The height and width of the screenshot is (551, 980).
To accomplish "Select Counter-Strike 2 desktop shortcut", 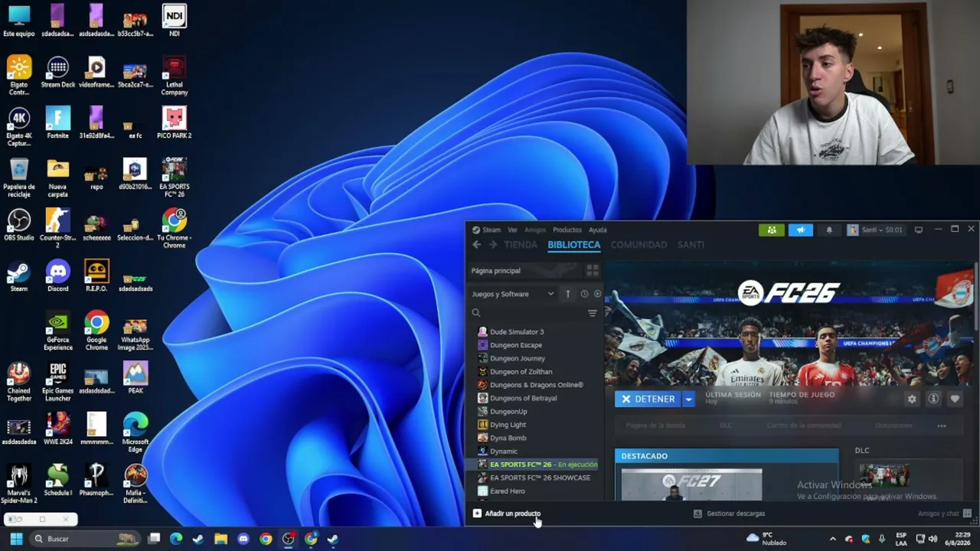I will [x=57, y=228].
